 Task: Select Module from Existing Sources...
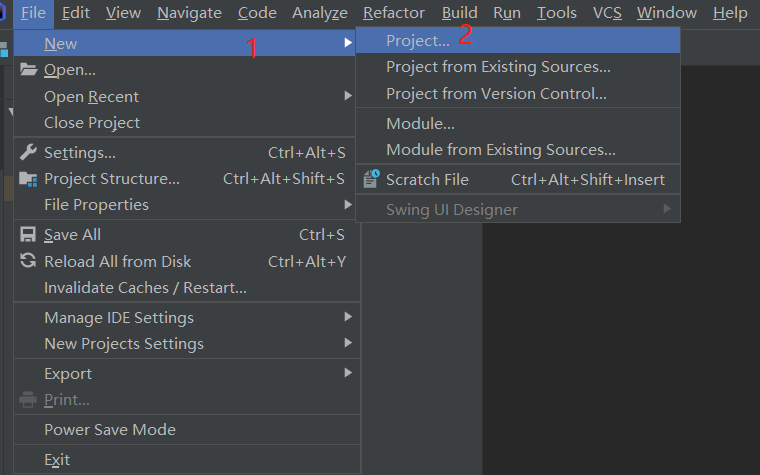[x=500, y=150]
